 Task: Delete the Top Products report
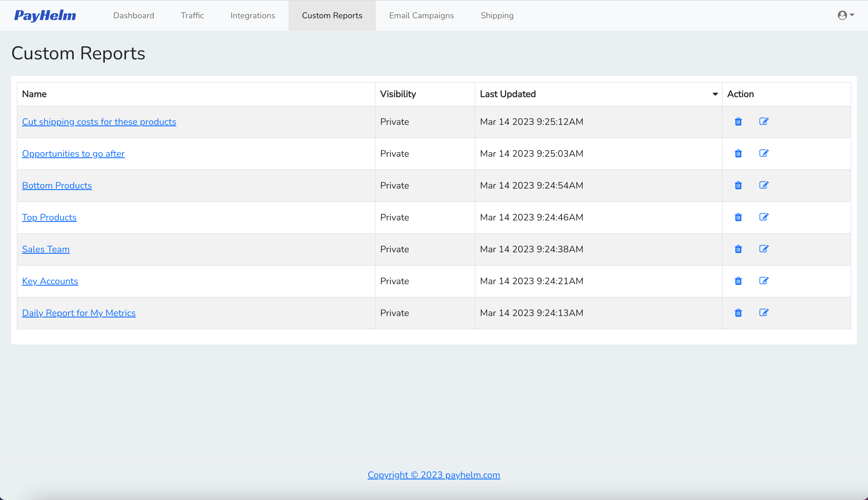coord(738,217)
